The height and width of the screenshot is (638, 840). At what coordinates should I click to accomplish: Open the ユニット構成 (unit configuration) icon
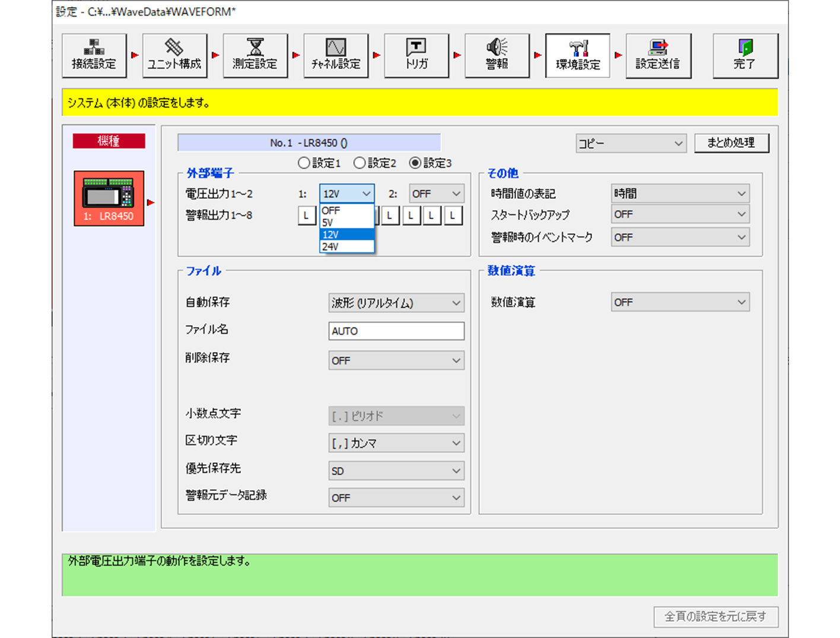click(x=174, y=55)
